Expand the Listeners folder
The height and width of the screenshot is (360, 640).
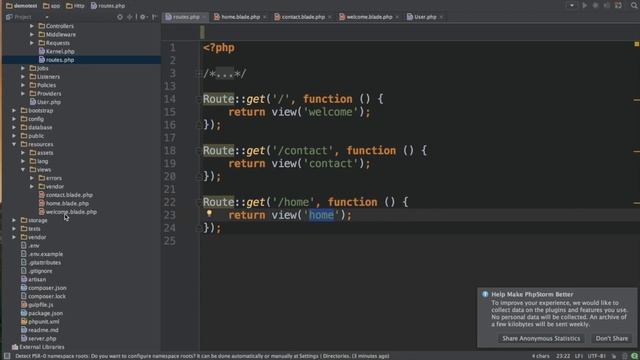(x=23, y=77)
